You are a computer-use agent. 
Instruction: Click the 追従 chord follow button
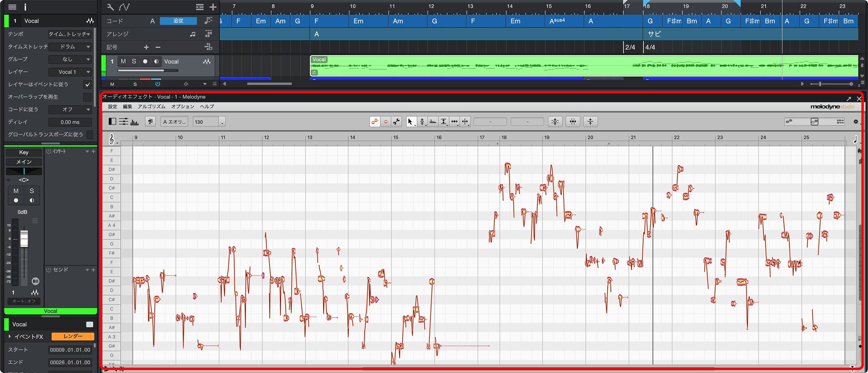tap(178, 21)
